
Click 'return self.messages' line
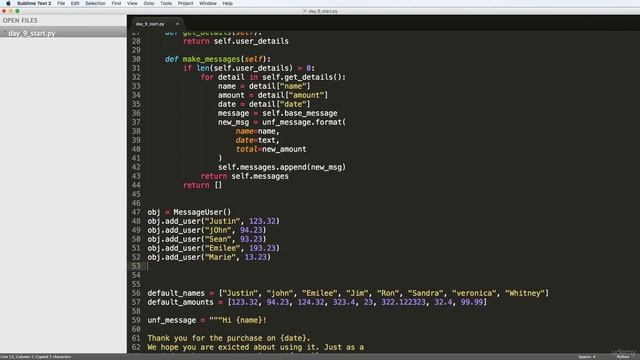click(244, 176)
